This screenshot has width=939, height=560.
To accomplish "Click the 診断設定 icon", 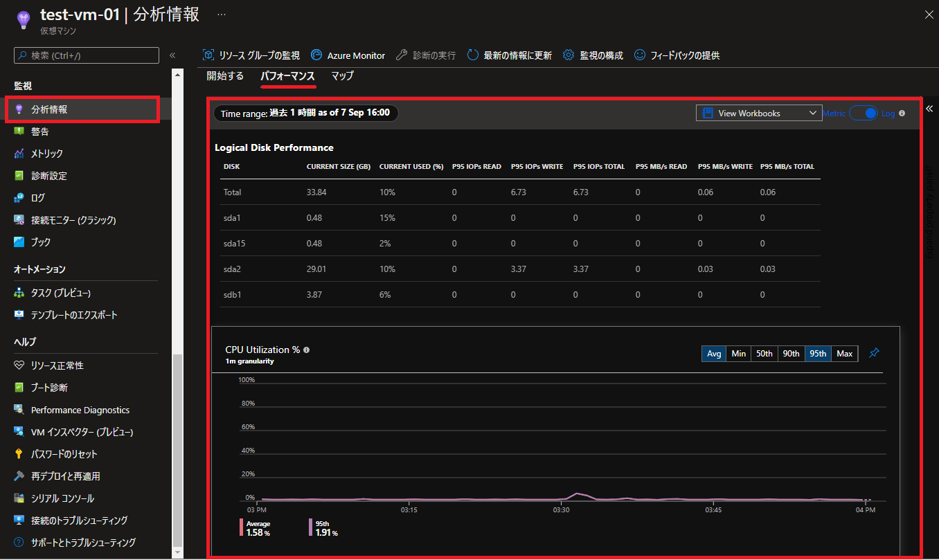I will 19,176.
